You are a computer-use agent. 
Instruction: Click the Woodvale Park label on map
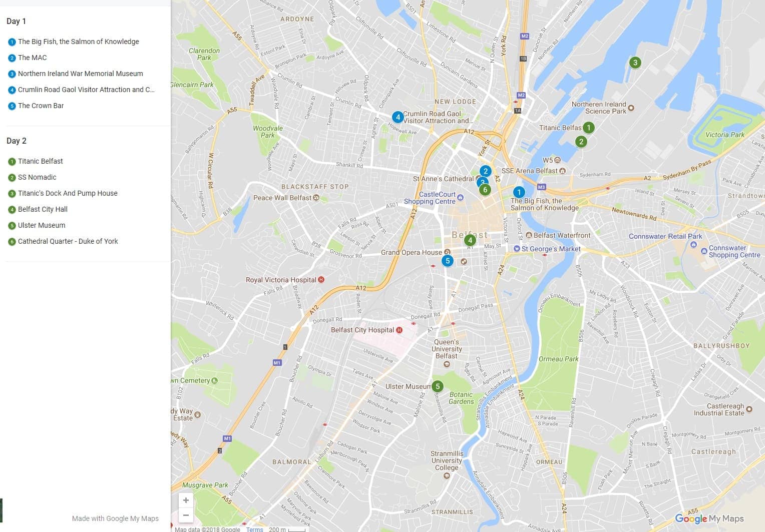point(268,132)
